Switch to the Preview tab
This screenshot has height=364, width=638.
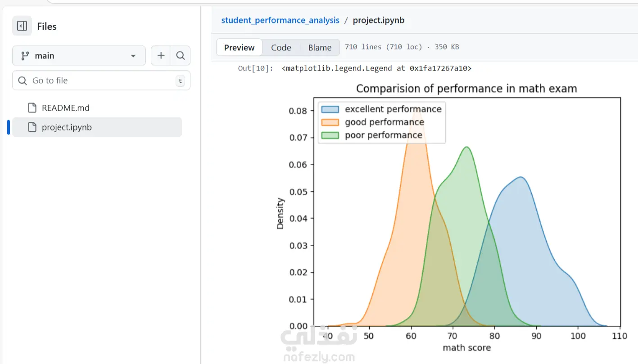pos(239,48)
